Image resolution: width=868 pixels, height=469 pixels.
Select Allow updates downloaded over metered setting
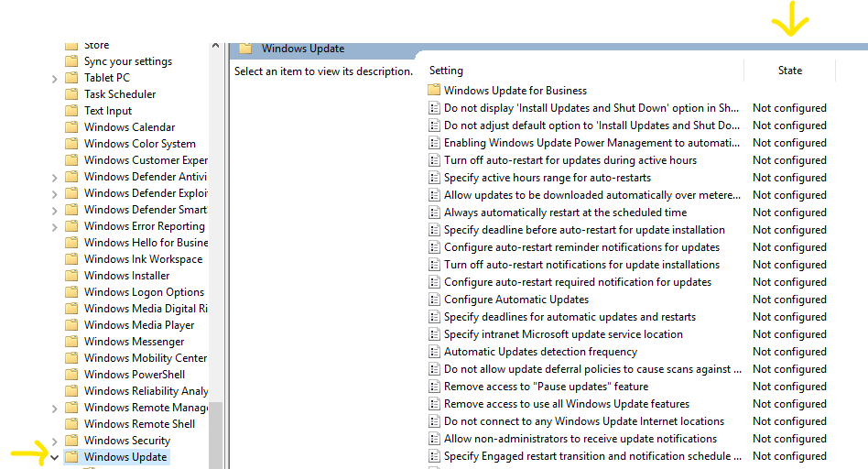(x=591, y=195)
